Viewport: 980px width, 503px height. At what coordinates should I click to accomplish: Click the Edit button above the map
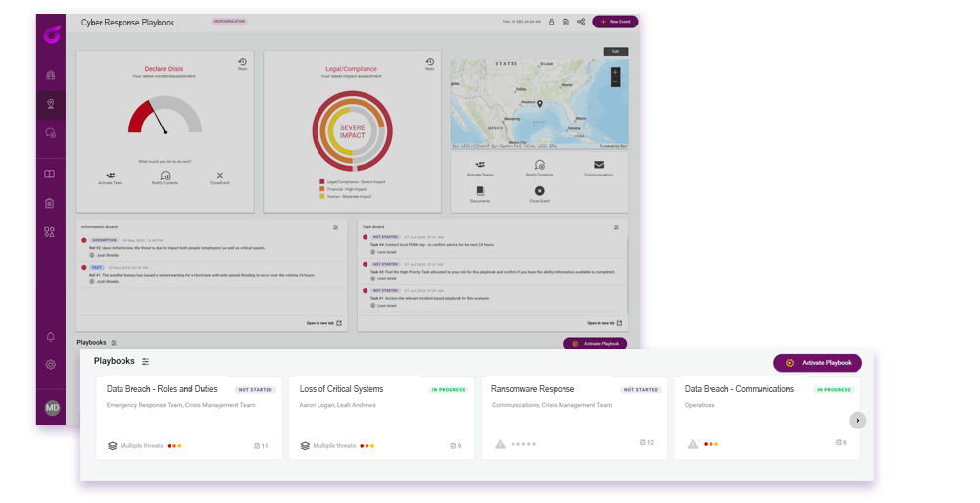tap(615, 51)
